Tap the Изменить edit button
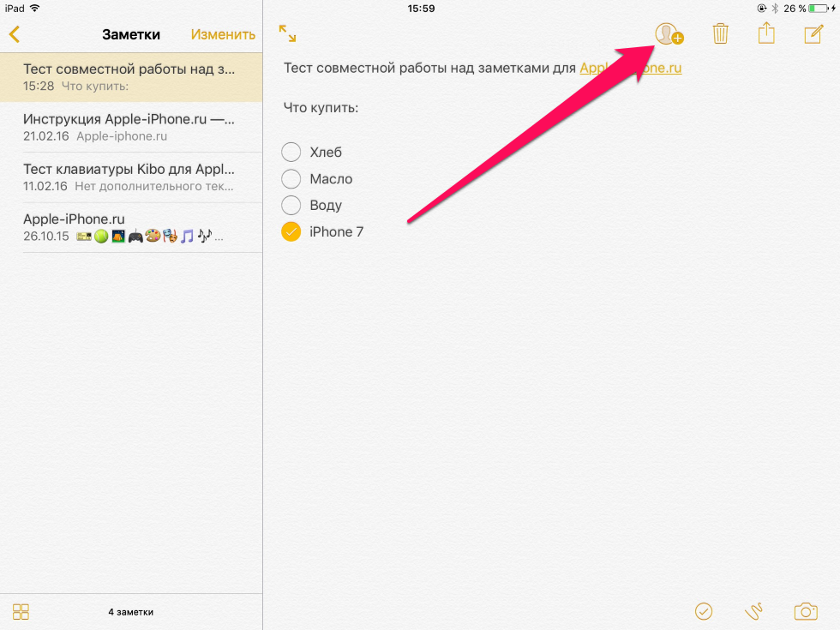This screenshot has height=630, width=840. click(223, 35)
